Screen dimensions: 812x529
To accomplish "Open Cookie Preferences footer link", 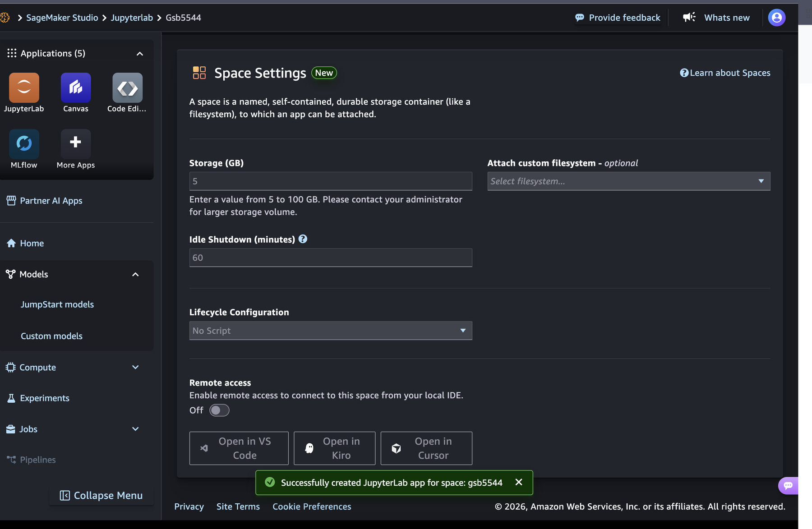I will [312, 506].
